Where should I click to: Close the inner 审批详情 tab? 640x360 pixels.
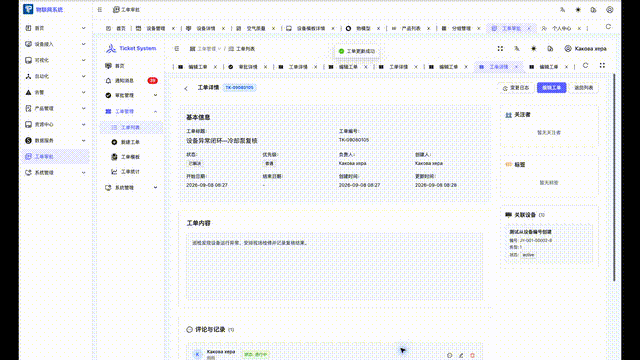(265, 67)
